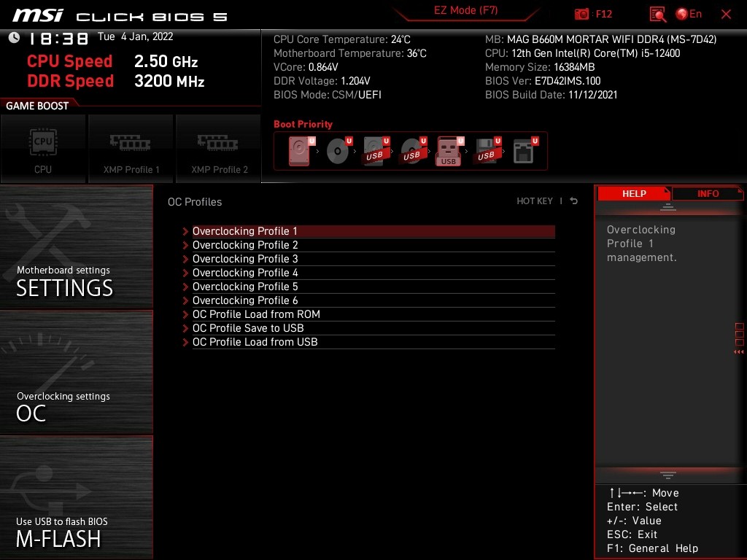Click the OC Profiles heading

point(195,202)
